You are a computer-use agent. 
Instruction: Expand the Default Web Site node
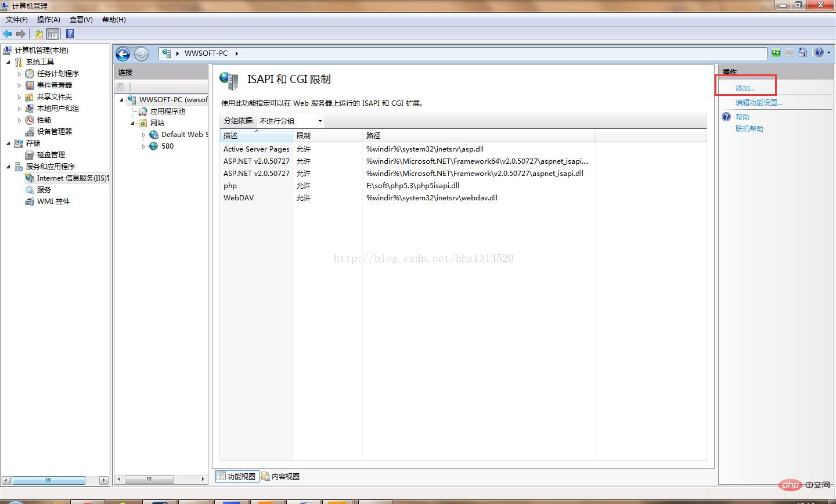pyautogui.click(x=144, y=135)
